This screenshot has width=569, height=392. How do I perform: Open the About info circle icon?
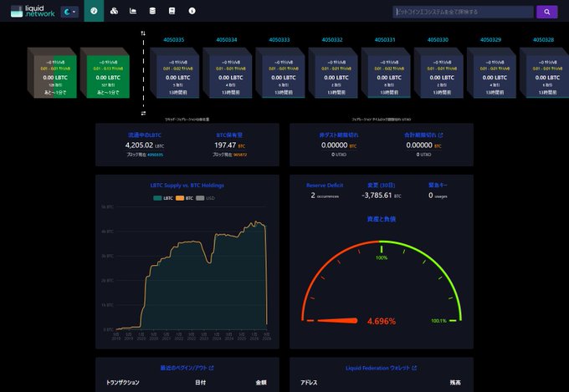[192, 11]
